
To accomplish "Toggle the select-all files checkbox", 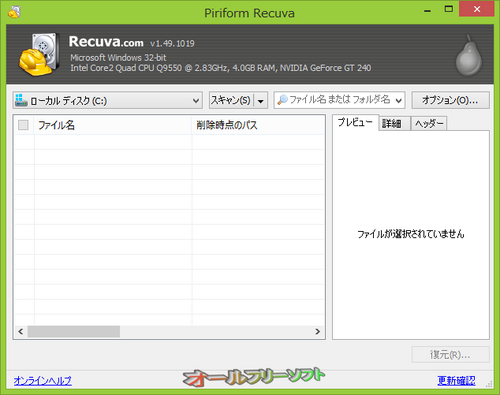I will (23, 125).
